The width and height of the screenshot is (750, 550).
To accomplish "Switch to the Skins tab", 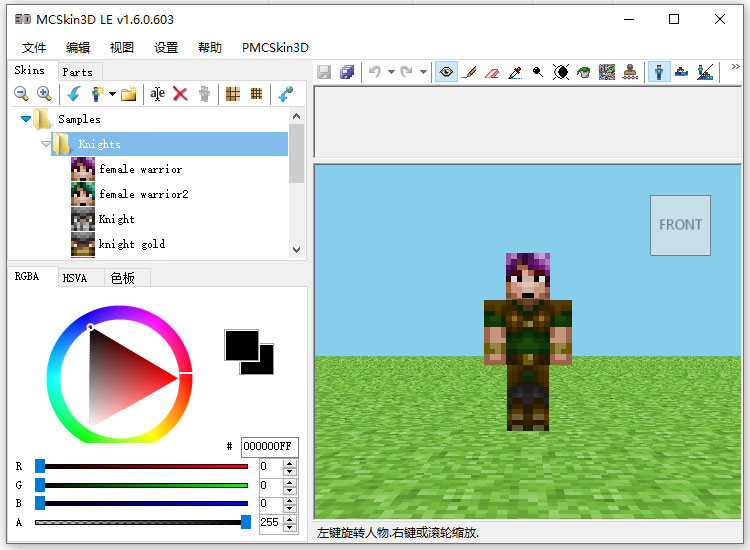I will tap(30, 70).
